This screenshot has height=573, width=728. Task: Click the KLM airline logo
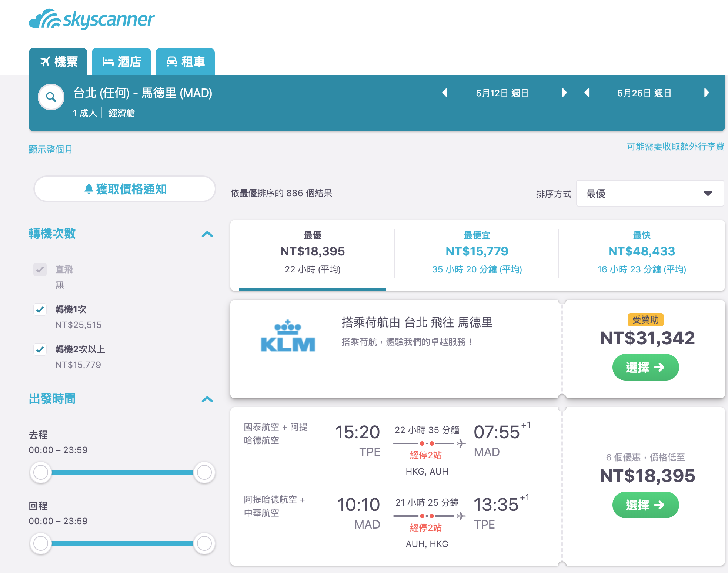(x=288, y=335)
